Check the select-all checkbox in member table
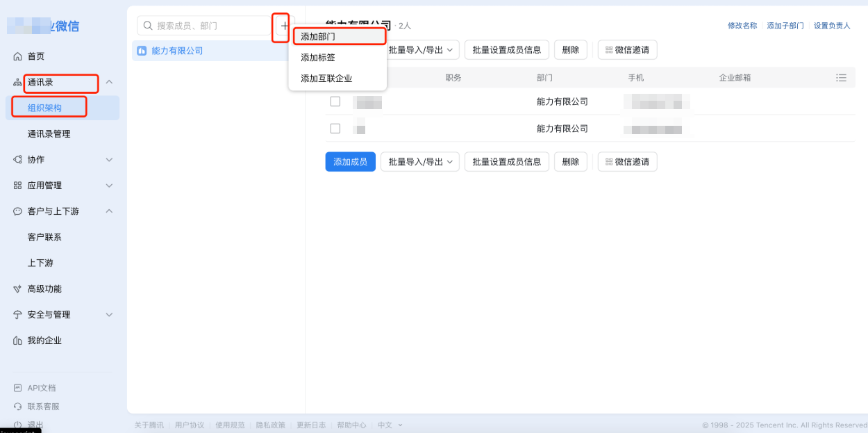The height and width of the screenshot is (433, 868). (335, 77)
